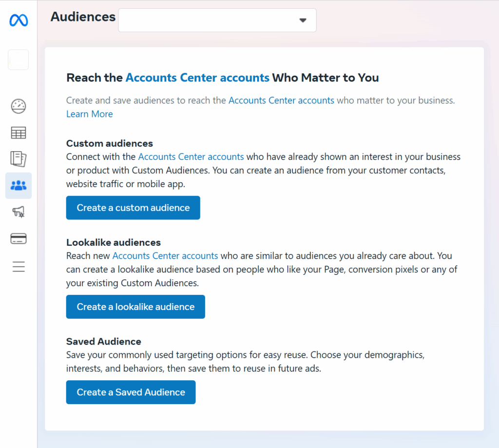This screenshot has width=499, height=448.
Task: Click the dropdown arrow beside the Audiences title
Action: click(x=303, y=20)
